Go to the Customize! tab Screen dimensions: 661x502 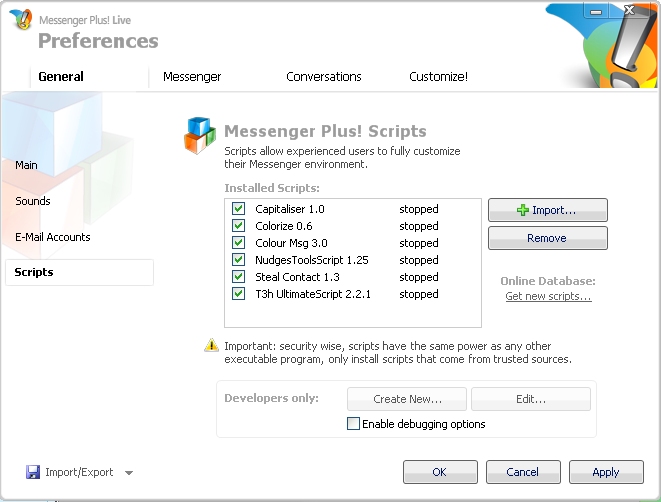pos(438,77)
